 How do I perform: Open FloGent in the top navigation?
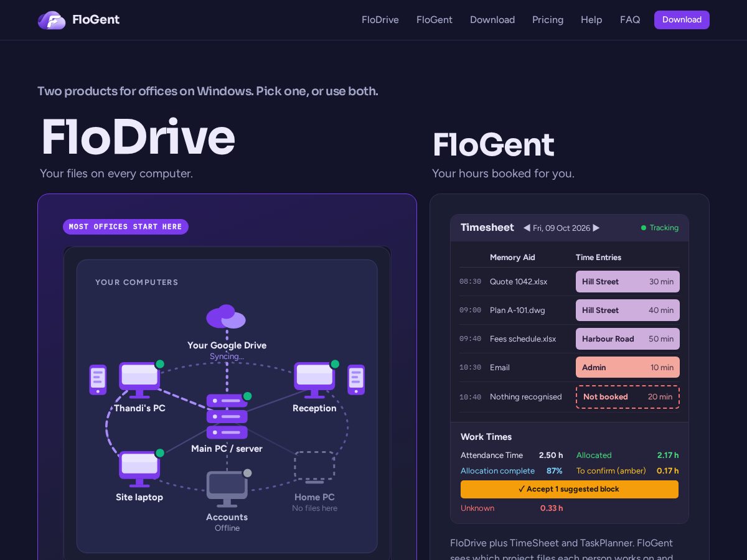(435, 20)
